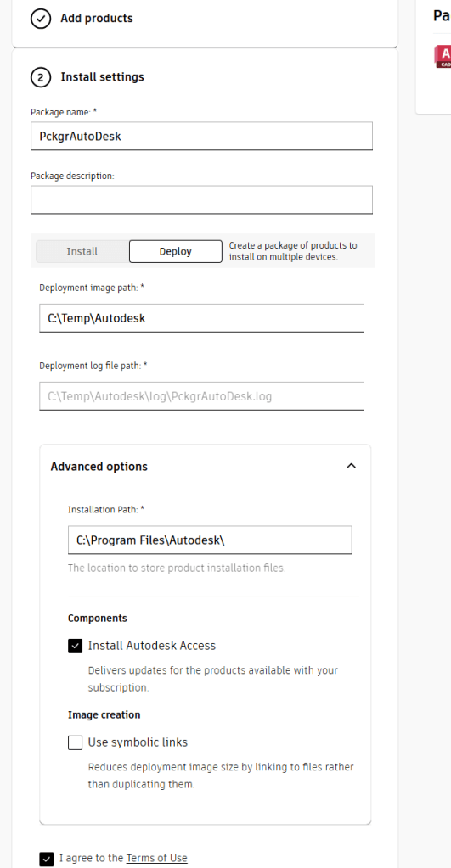Edit the Deployment image path field
Image resolution: width=451 pixels, height=868 pixels.
[201, 318]
